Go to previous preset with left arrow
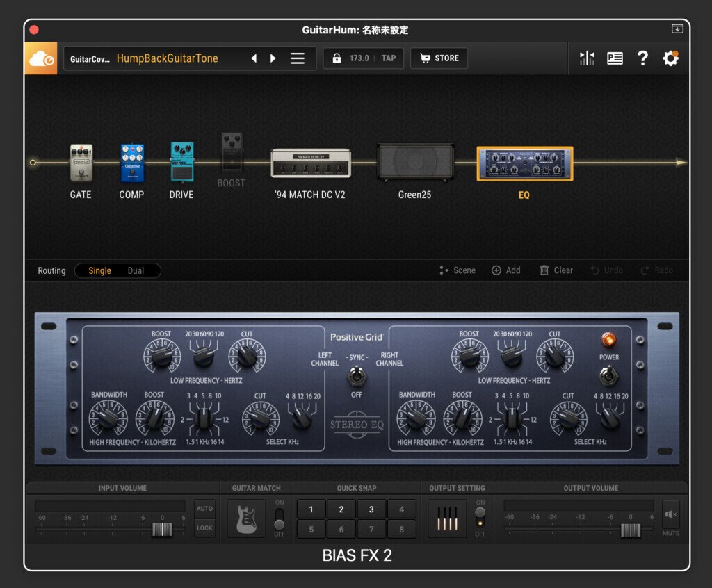Image resolution: width=712 pixels, height=588 pixels. [x=254, y=58]
